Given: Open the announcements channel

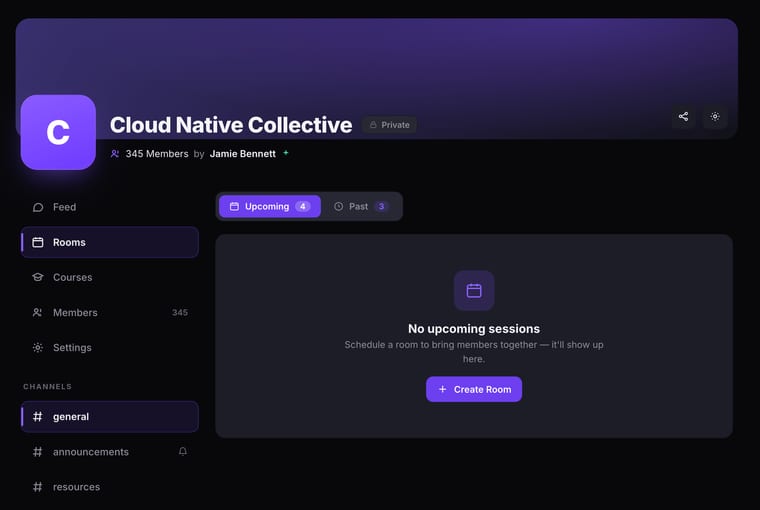Looking at the screenshot, I should coord(110,452).
